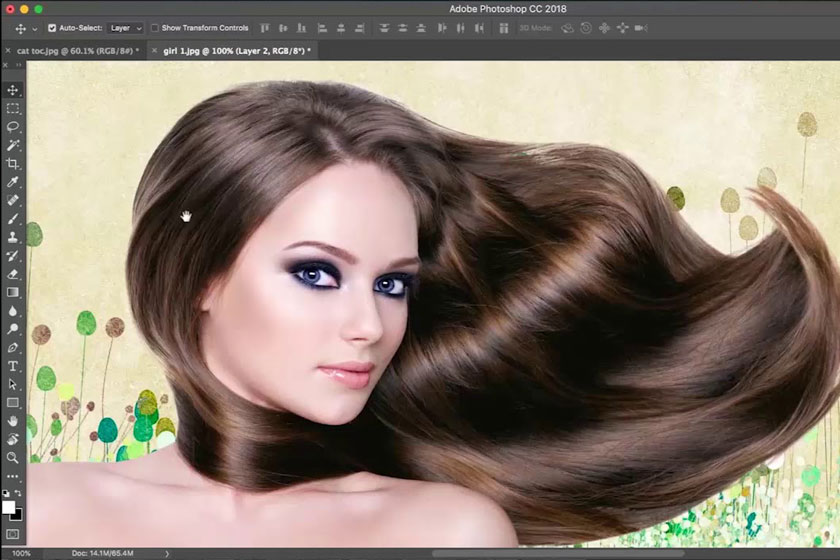Select the Clone Stamp tool

13,237
